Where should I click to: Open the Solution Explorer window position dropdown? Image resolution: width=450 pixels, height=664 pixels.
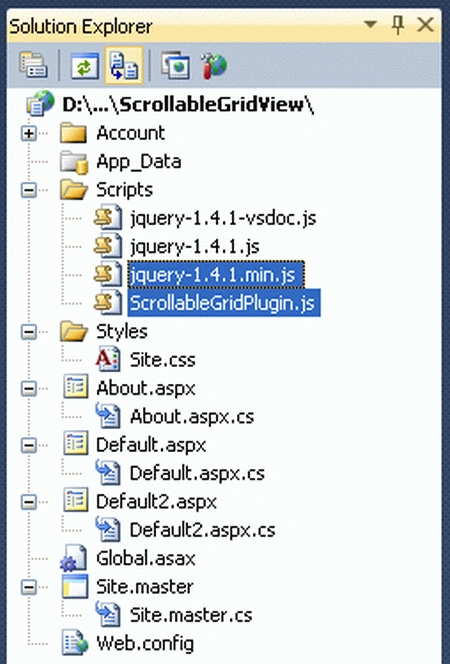tap(370, 24)
